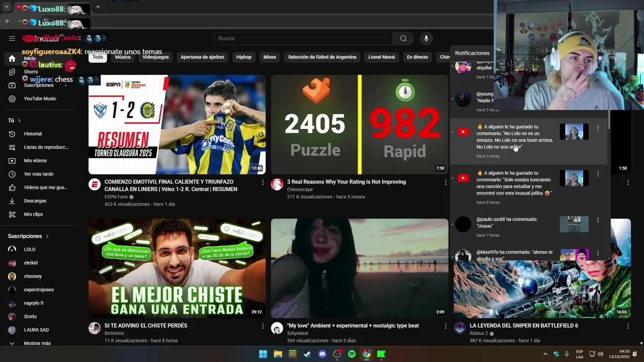This screenshot has height=362, width=644.
Task: Open options for 'Solo estaba buscando' notification
Action: pyautogui.click(x=598, y=174)
